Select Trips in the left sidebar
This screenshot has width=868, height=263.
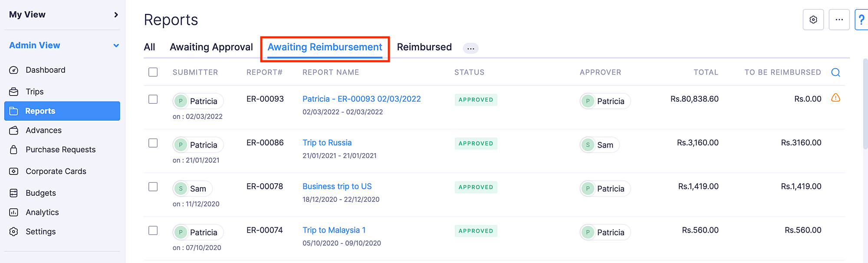(34, 92)
